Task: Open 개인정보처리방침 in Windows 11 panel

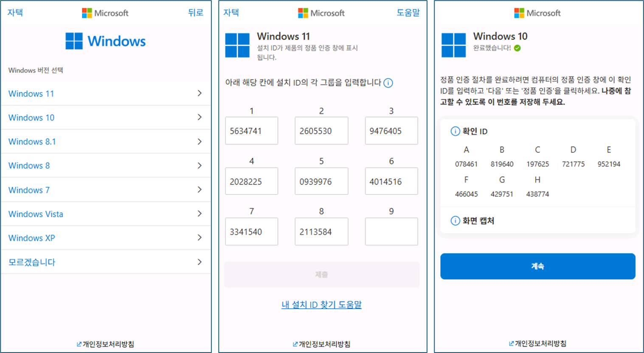Action: click(x=325, y=344)
